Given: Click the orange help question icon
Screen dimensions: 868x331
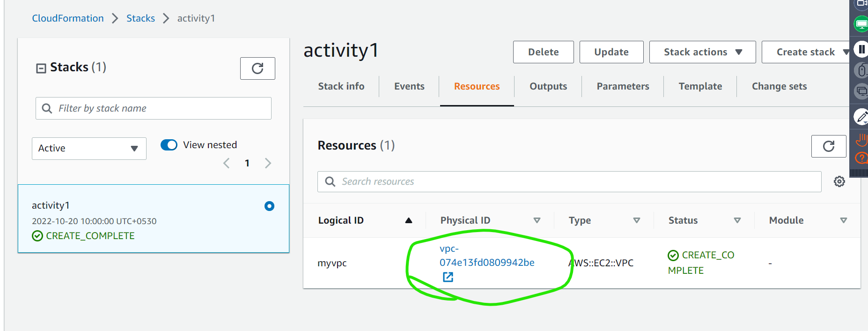Looking at the screenshot, I should [861, 158].
